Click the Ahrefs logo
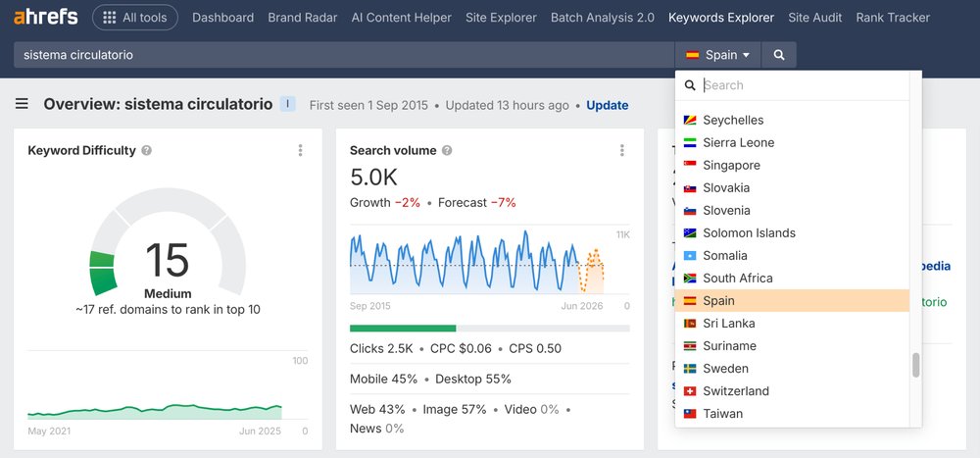Viewport: 980px width, 458px height. 46,18
